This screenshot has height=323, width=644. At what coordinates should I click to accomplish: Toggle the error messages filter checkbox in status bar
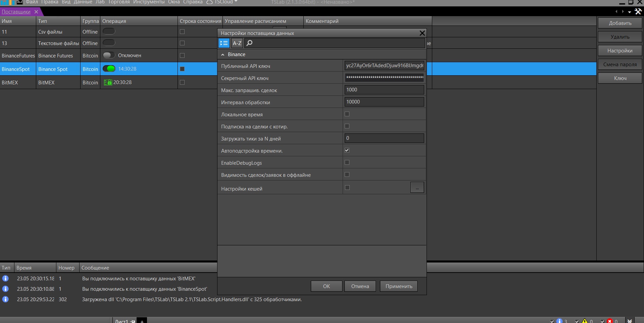pos(602,321)
